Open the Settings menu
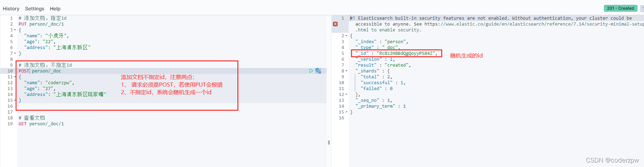 [x=35, y=9]
